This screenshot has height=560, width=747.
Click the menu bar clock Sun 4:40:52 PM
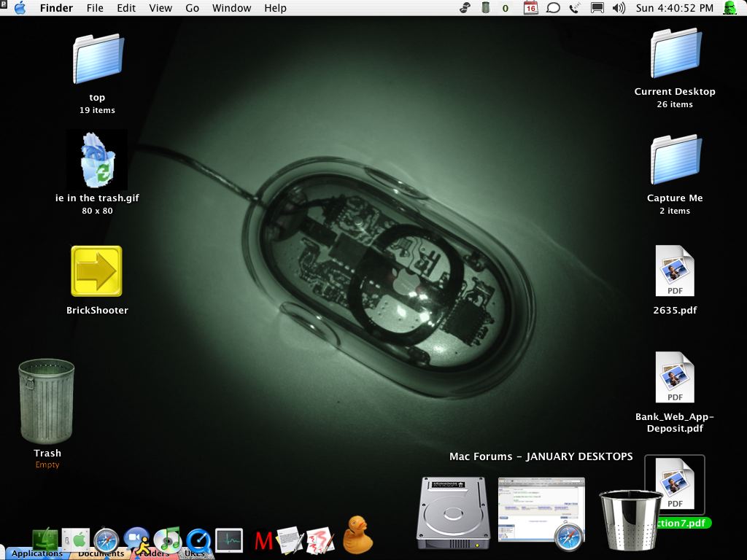[675, 8]
